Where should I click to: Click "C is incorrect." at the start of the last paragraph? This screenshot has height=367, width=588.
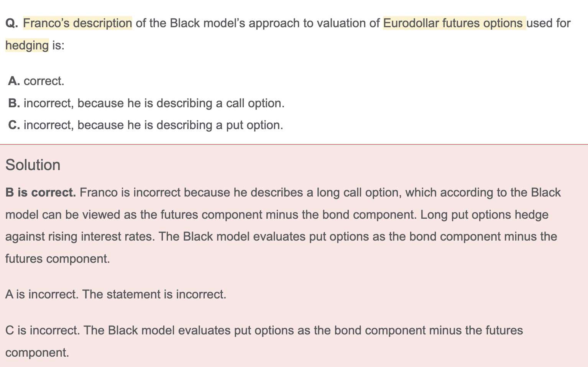43,330
